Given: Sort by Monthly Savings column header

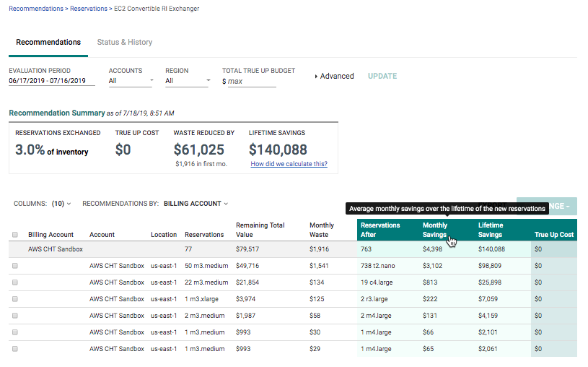Looking at the screenshot, I should coord(434,230).
